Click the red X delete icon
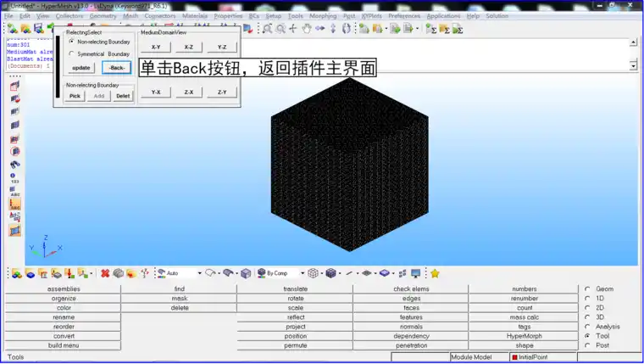Viewport: 644px width, 364px height. (105, 273)
